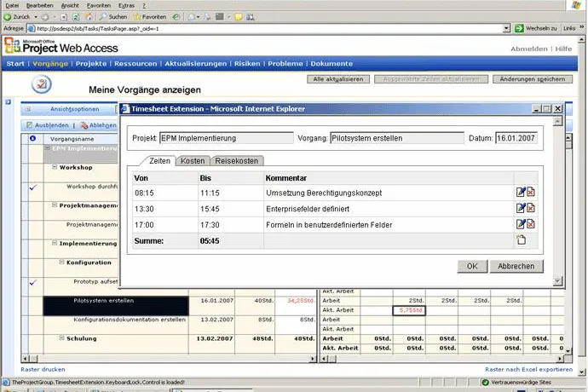588x392 pixels.
Task: Click the Meine Vorgänge clipboard icon
Action: click(41, 84)
